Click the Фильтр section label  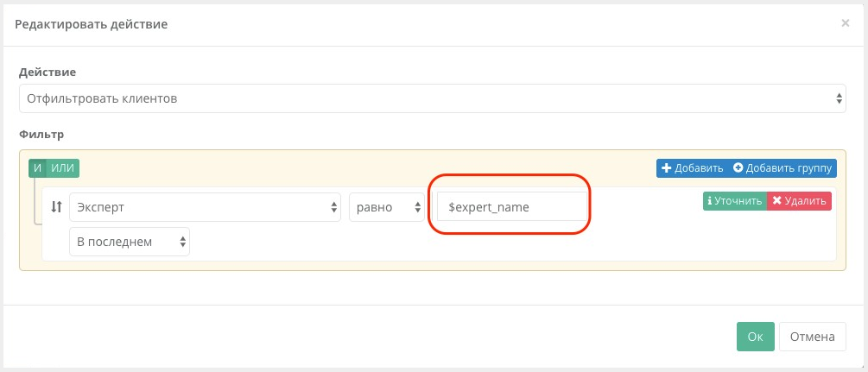(41, 134)
